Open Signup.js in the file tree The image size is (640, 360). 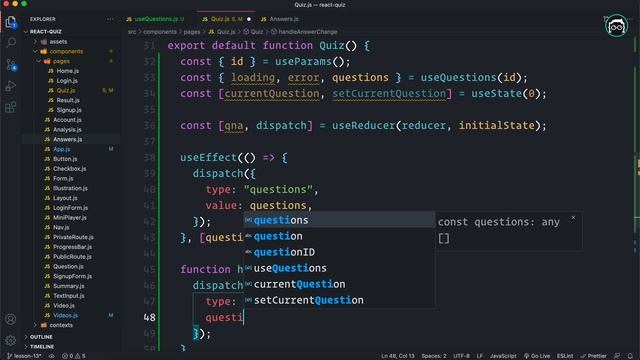69,110
